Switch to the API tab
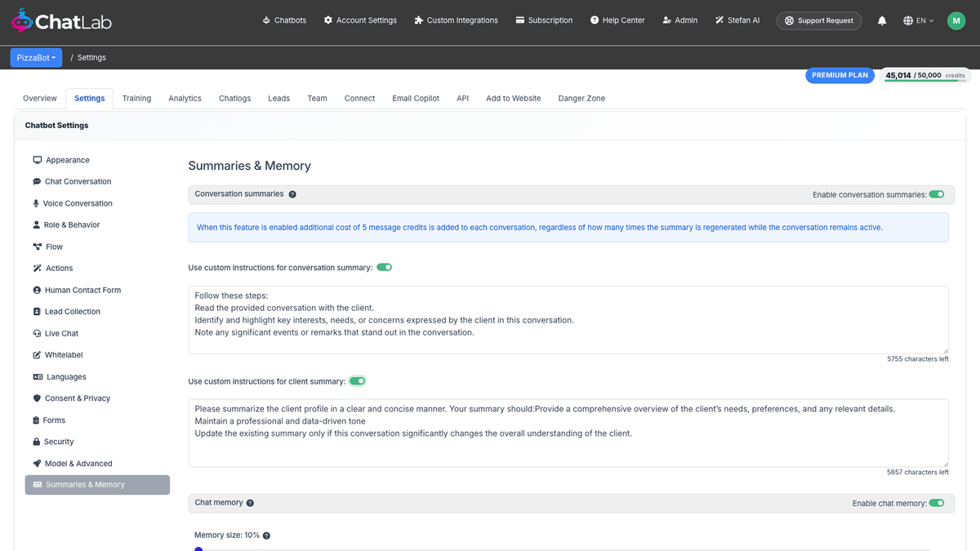 [463, 98]
